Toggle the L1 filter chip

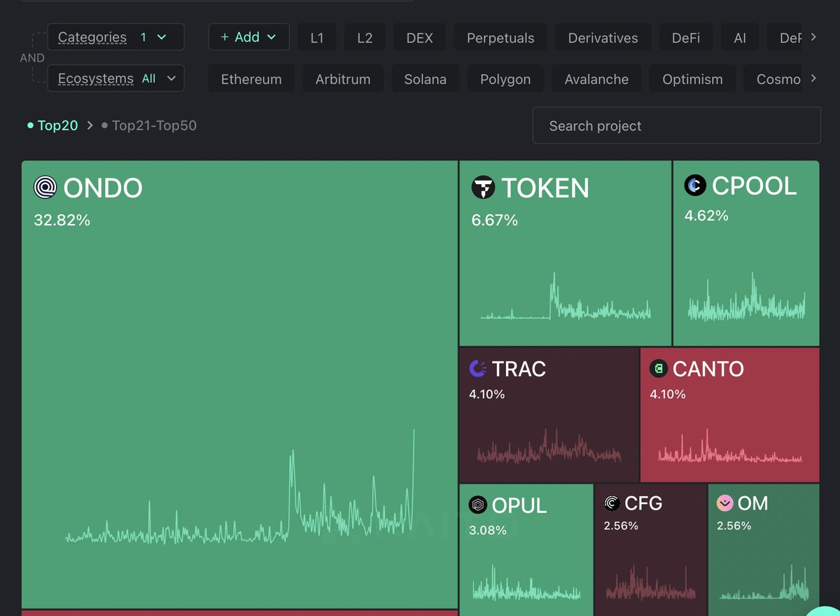click(x=316, y=37)
